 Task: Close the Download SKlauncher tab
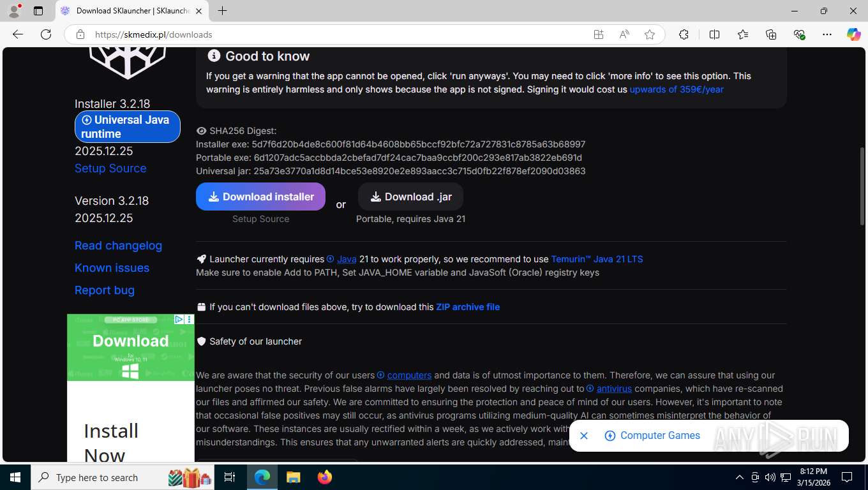(198, 11)
